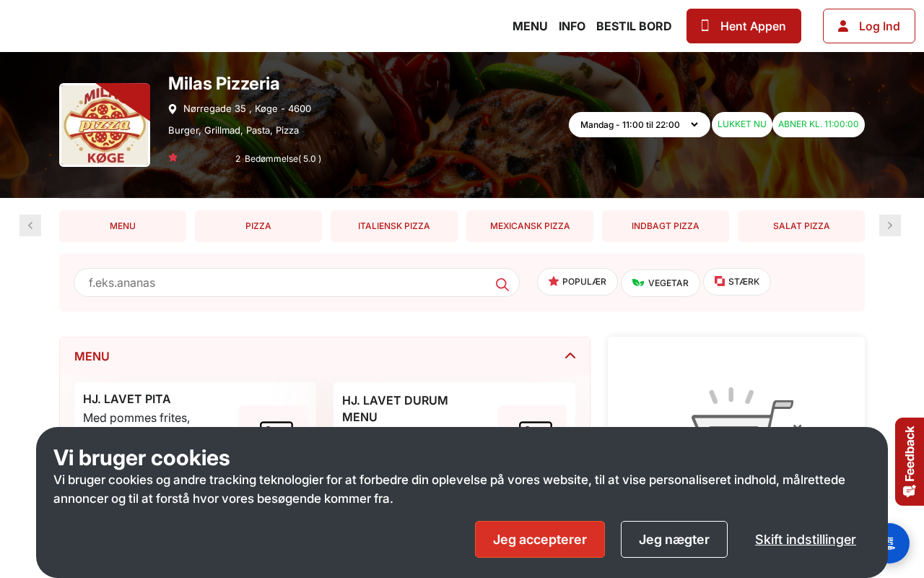Viewport: 924px width, 578px height.
Task: Open the Feedback side tab
Action: (x=910, y=462)
